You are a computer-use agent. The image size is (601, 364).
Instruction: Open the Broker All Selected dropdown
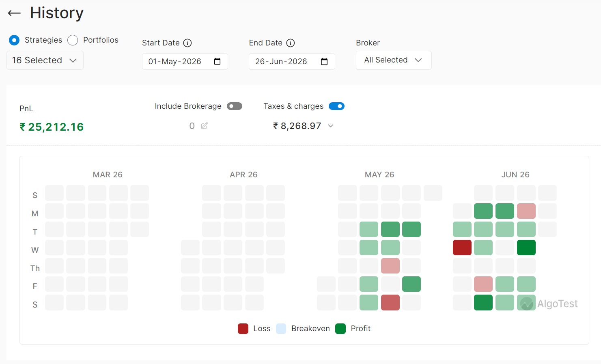[x=394, y=60]
